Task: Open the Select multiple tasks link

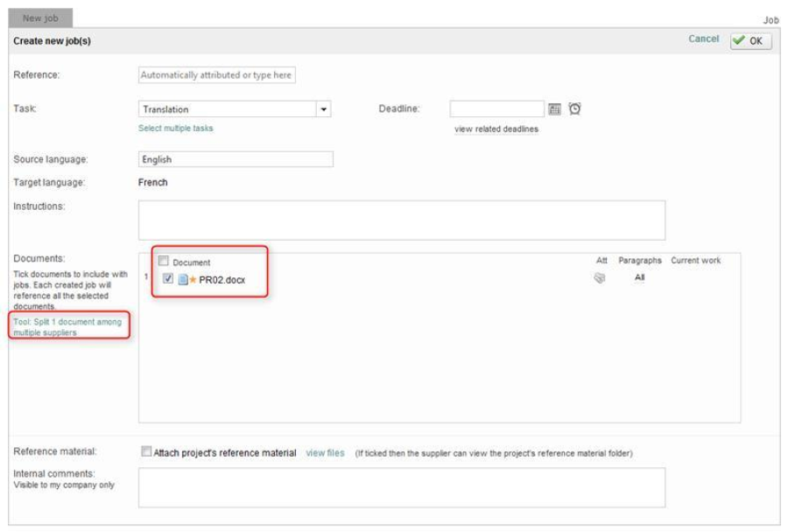Action: click(175, 129)
